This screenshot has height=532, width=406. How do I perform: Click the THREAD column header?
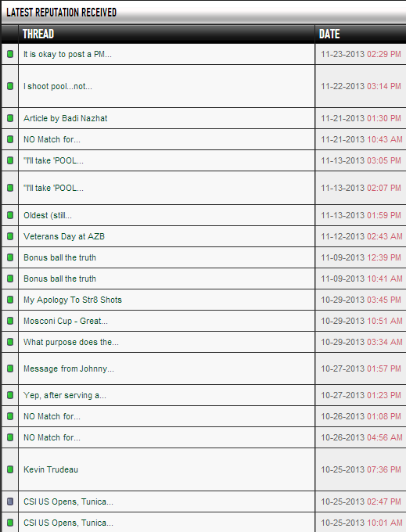pos(38,34)
